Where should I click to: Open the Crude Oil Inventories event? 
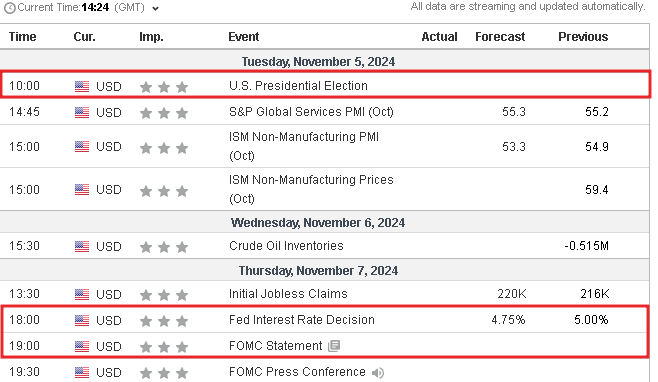click(x=286, y=246)
